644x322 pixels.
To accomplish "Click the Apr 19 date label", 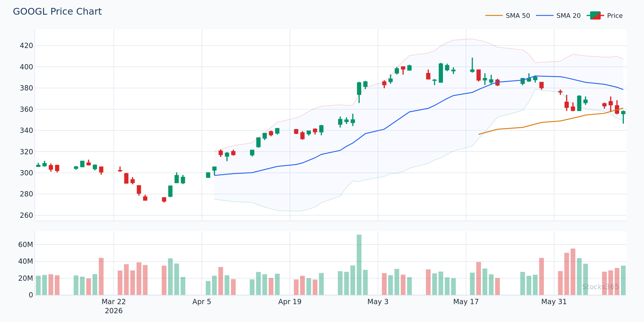I will tap(290, 302).
